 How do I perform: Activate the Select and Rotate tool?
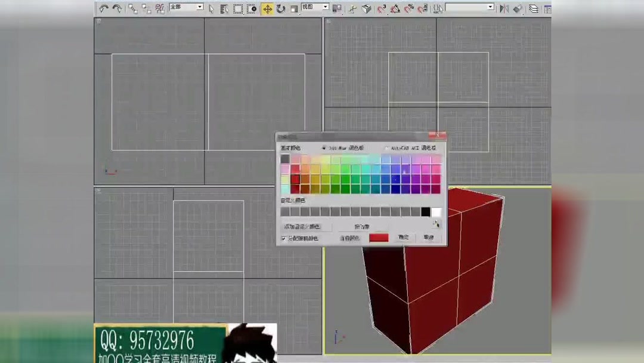(281, 8)
